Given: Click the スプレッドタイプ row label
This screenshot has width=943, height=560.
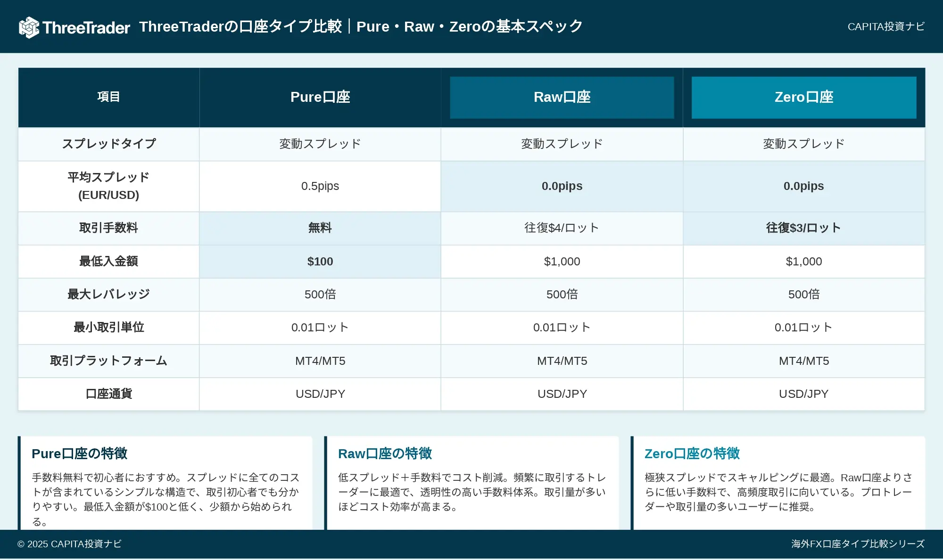Looking at the screenshot, I should tap(108, 144).
